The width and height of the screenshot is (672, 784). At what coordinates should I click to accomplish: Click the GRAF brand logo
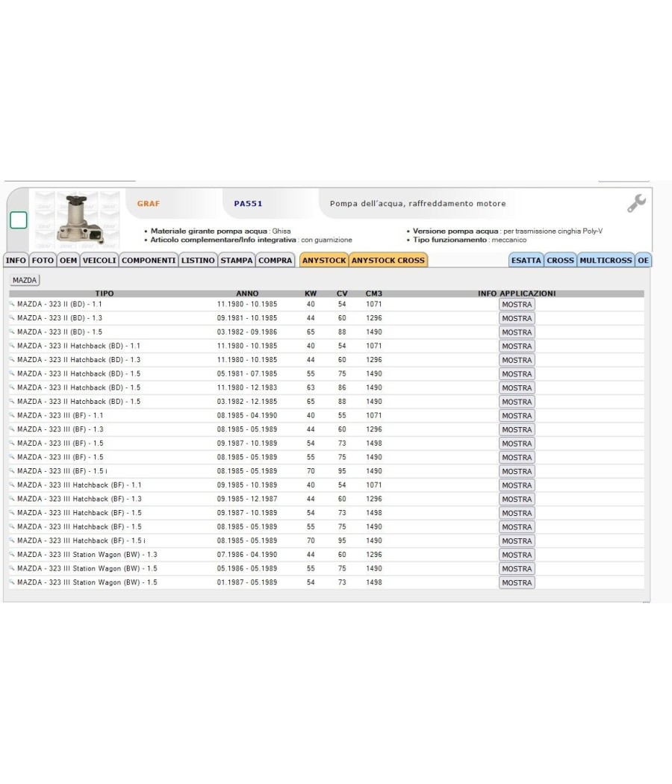click(149, 204)
